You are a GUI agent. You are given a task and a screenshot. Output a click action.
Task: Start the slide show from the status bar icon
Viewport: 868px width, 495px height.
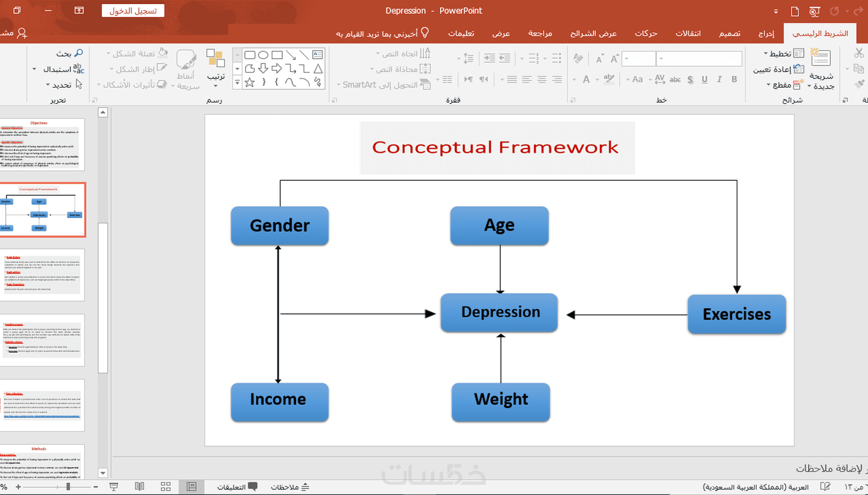click(x=113, y=487)
